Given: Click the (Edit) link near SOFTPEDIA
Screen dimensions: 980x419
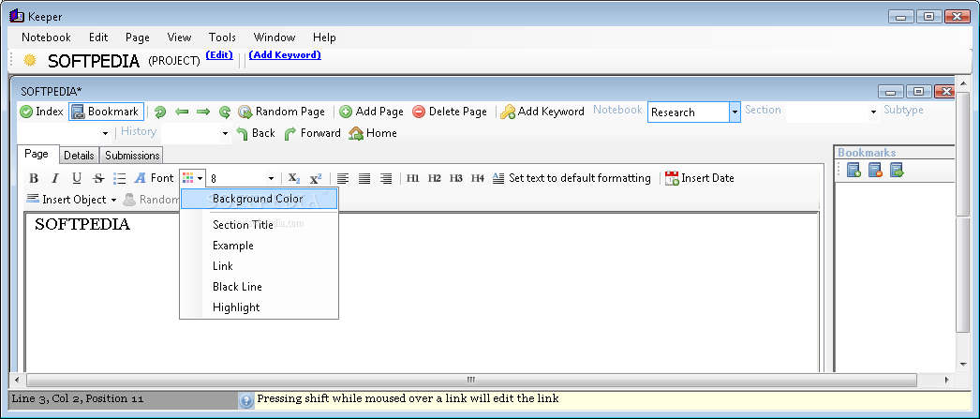Looking at the screenshot, I should coord(219,55).
